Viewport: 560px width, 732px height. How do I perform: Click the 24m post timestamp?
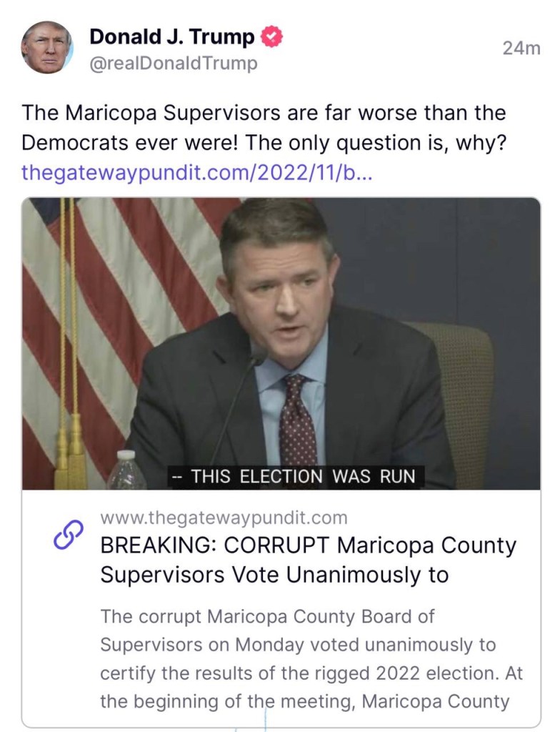pyautogui.click(x=521, y=49)
